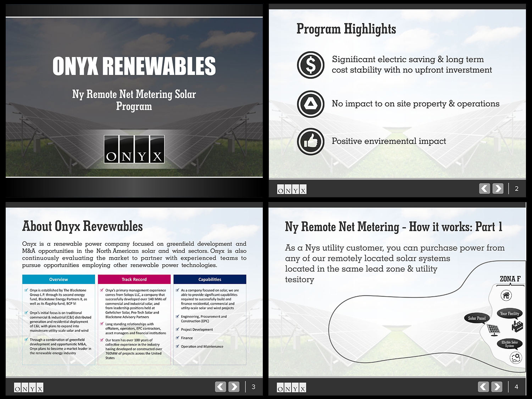Click checkmark beside 'Operation and Maintenance'

pyautogui.click(x=178, y=347)
